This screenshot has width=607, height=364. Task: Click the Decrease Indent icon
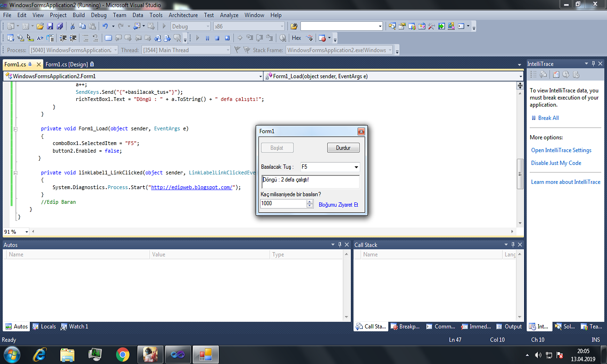63,38
